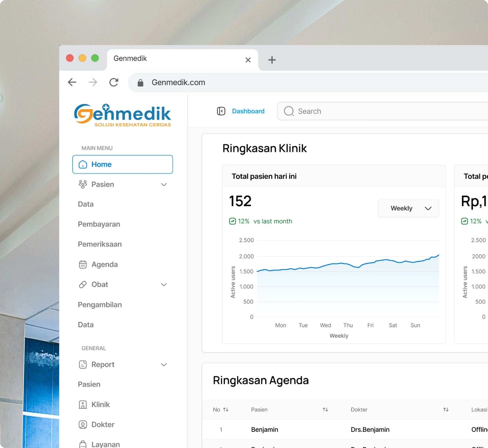The width and height of the screenshot is (488, 448).
Task: Toggle sort on Pasien column
Action: click(325, 409)
